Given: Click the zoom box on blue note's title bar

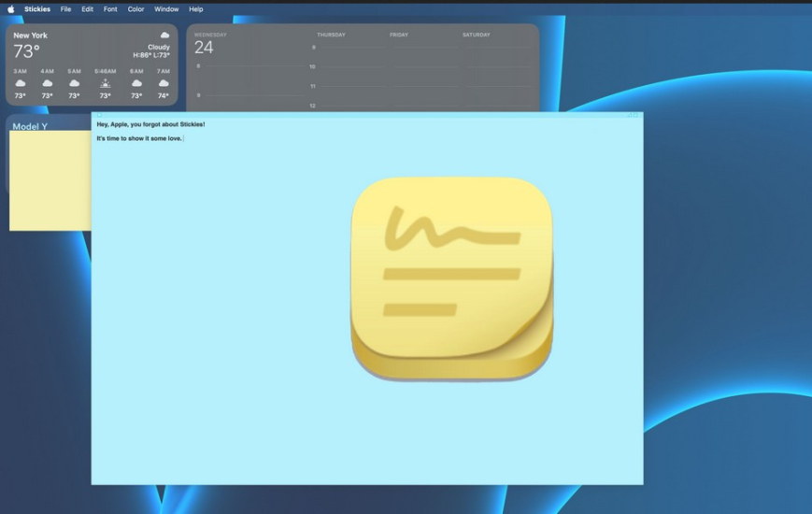Looking at the screenshot, I should tap(636, 115).
